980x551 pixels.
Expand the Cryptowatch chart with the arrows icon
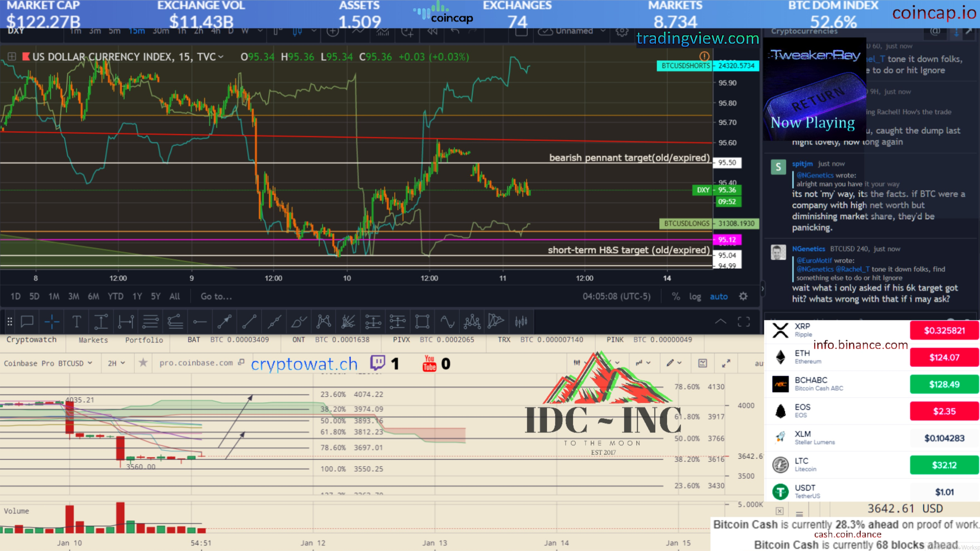click(726, 364)
